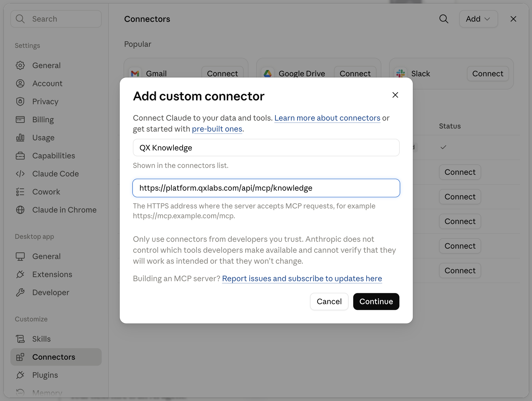Click the Desktop app General monitor icon
532x401 pixels.
tap(20, 256)
